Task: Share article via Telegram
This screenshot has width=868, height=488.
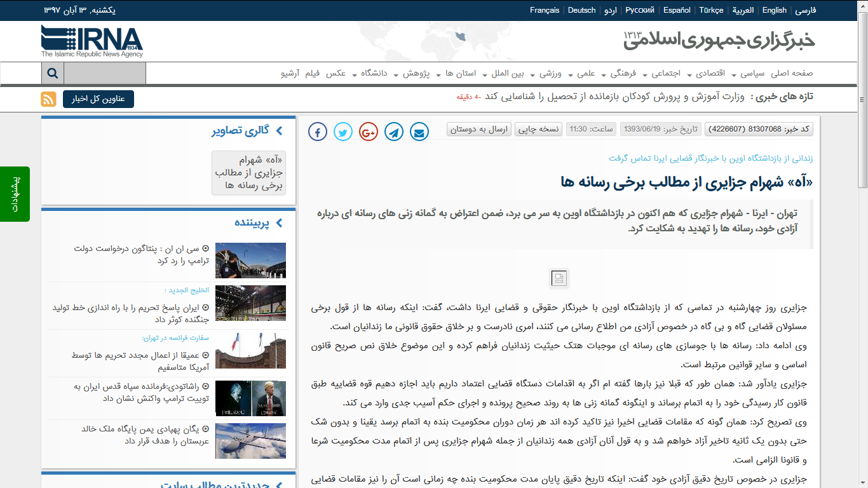Action: click(394, 132)
